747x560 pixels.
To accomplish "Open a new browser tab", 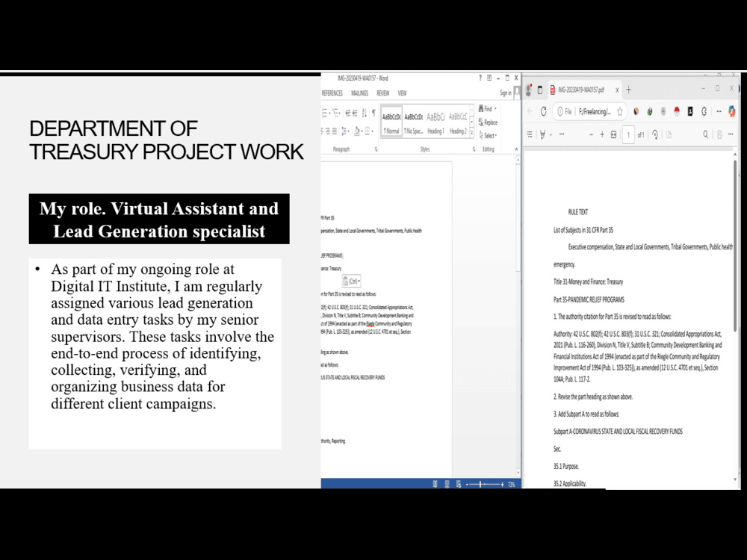I will pyautogui.click(x=628, y=90).
